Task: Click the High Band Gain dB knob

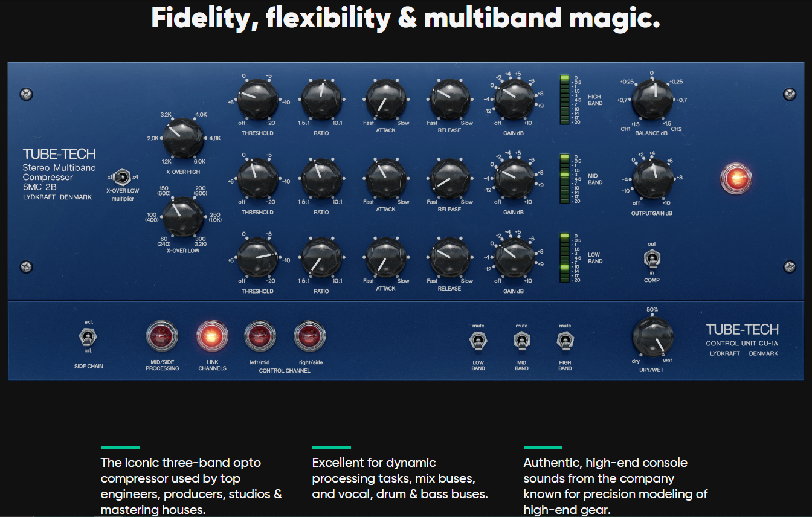Action: click(x=514, y=99)
